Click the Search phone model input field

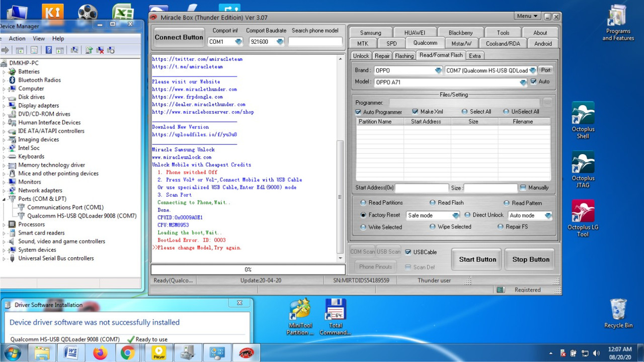point(315,42)
